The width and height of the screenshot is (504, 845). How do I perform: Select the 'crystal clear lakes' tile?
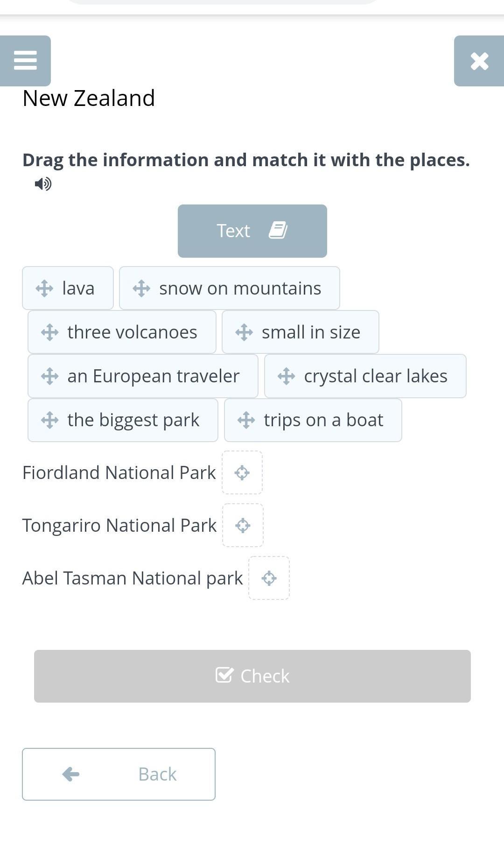(365, 376)
